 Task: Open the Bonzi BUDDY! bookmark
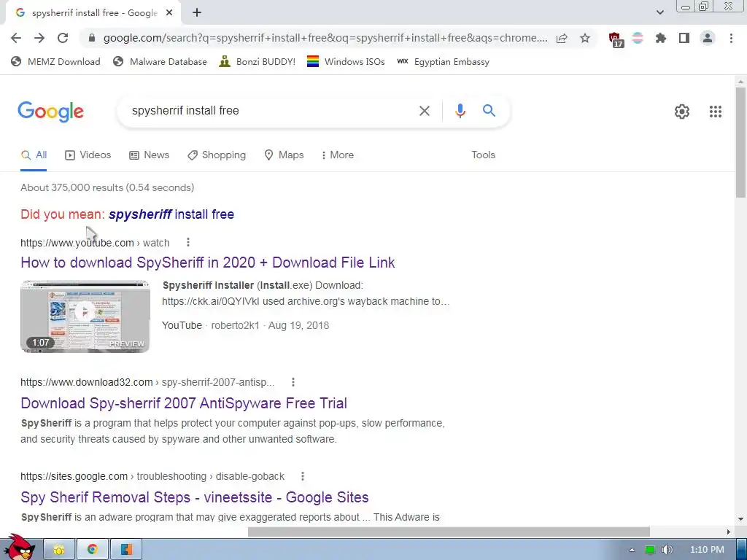pos(258,61)
